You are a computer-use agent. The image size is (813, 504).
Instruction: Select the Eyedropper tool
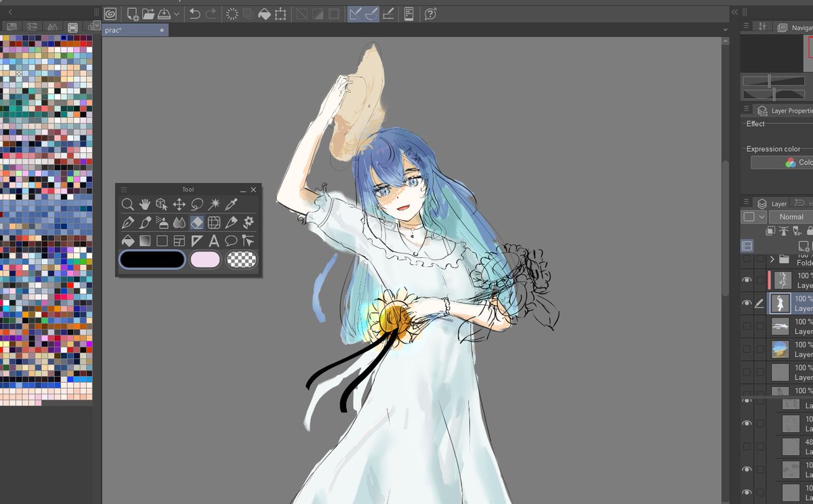coord(232,204)
